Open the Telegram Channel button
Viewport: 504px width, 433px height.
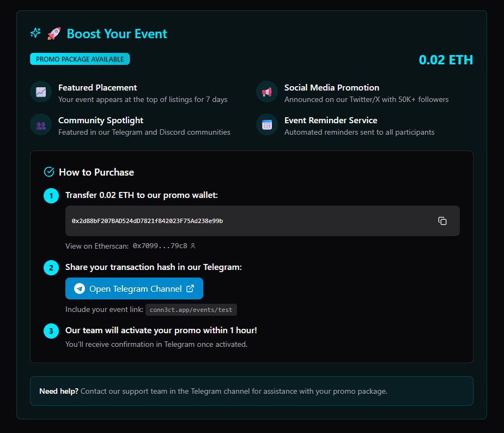134,288
